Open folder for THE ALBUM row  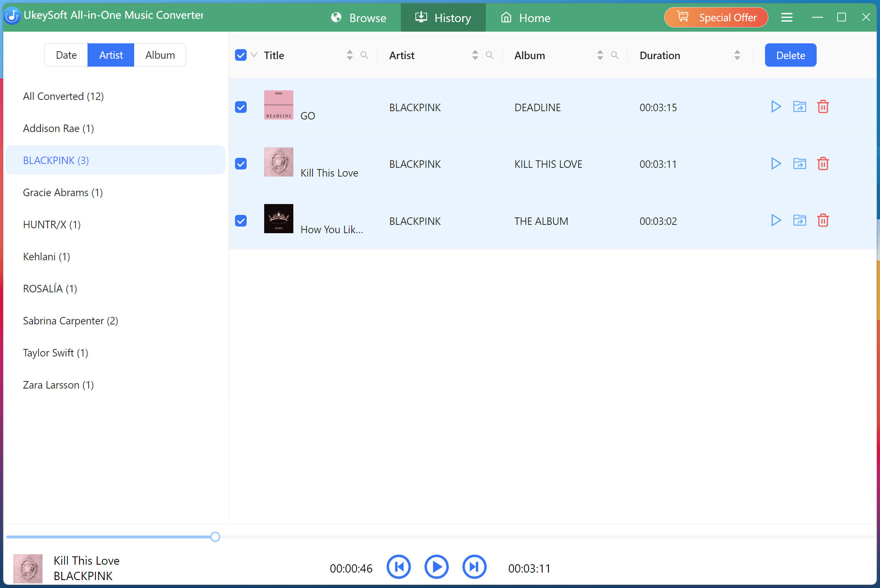pos(799,220)
